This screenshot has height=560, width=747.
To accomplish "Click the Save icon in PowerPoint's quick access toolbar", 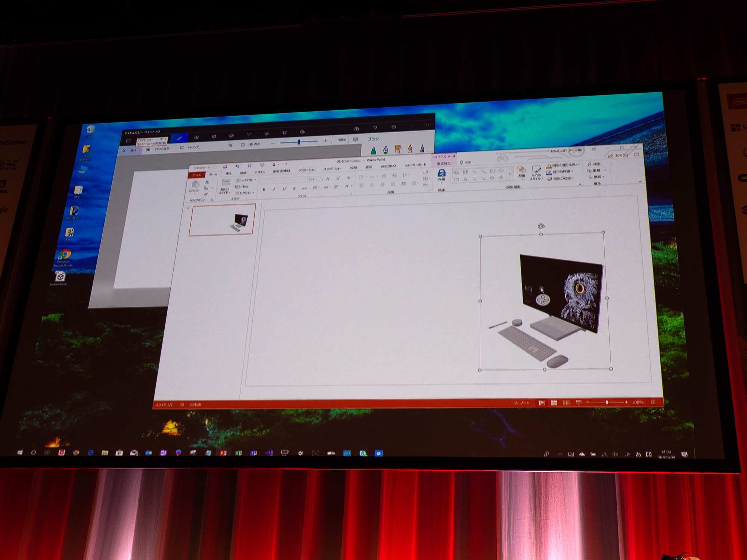I will coord(225,167).
